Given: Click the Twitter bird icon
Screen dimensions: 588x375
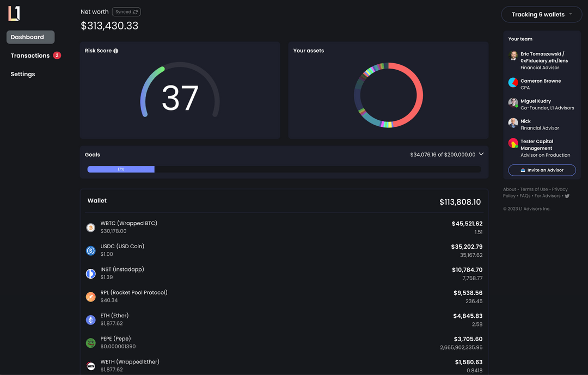Looking at the screenshot, I should (x=567, y=196).
